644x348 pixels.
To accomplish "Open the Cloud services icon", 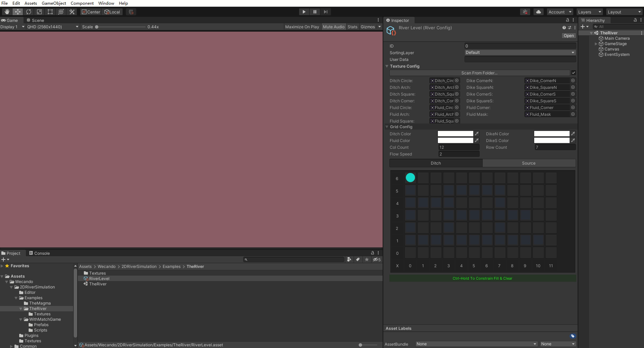I will [x=539, y=12].
